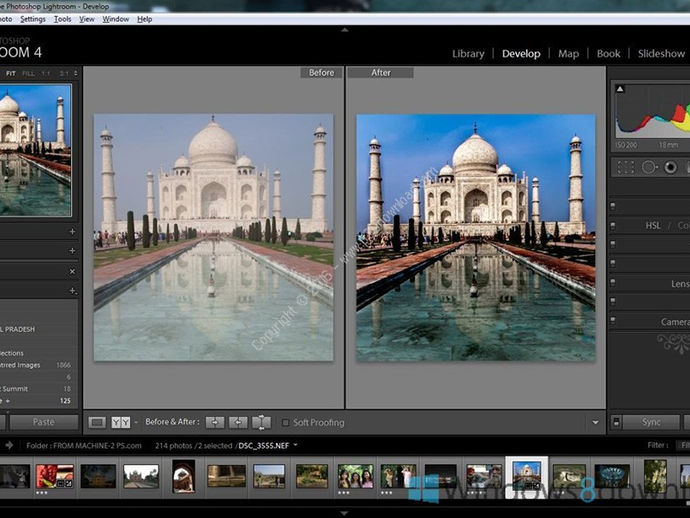Image resolution: width=690 pixels, height=518 pixels.
Task: Click the X icon in left panel
Action: click(x=72, y=272)
